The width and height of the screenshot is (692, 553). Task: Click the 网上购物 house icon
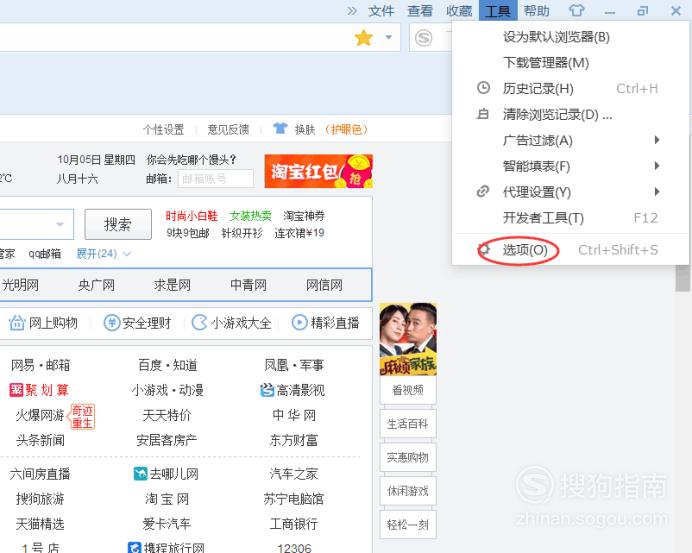(17, 323)
